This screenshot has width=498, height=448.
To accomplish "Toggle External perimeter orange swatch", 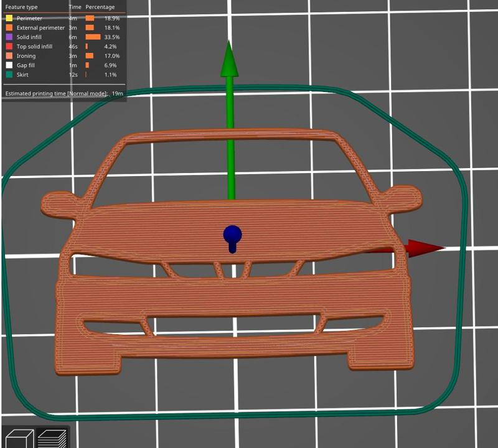I will click(9, 27).
